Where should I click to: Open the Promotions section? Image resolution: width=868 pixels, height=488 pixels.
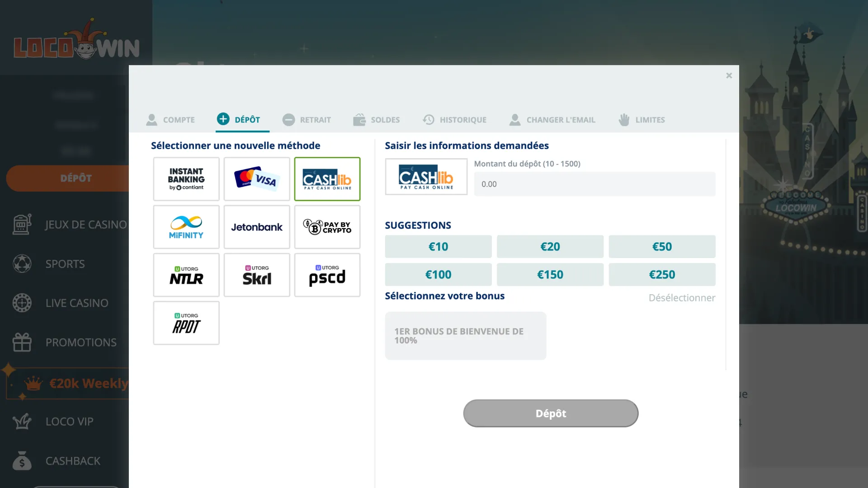(x=80, y=342)
